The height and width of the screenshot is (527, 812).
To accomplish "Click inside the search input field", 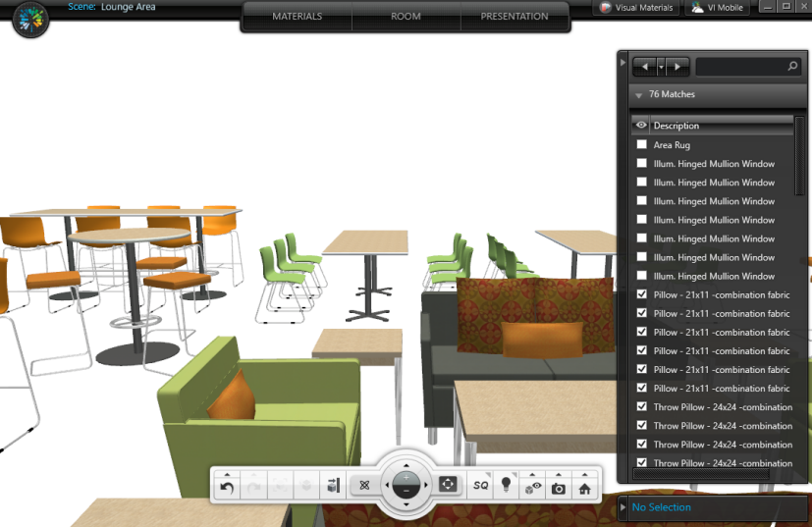I will [x=741, y=67].
